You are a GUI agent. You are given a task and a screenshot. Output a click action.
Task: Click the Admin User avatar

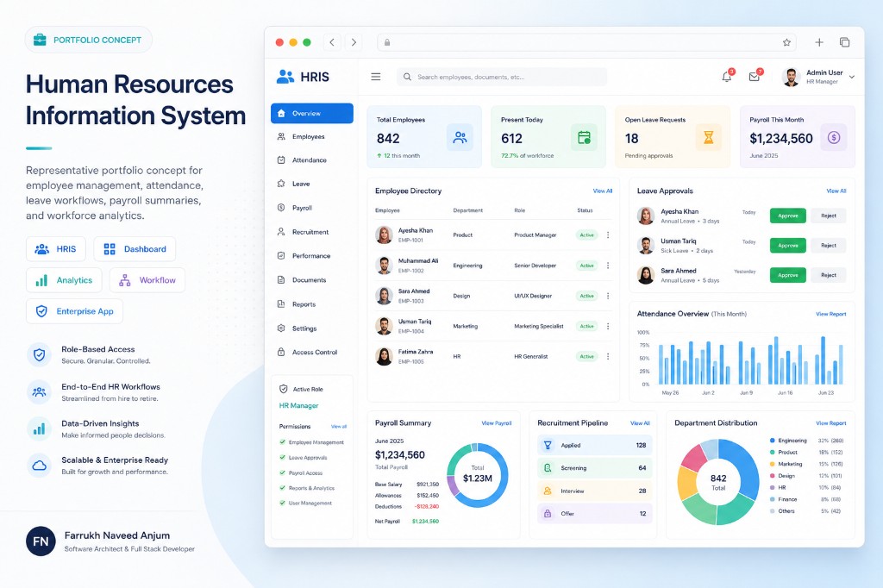click(792, 77)
